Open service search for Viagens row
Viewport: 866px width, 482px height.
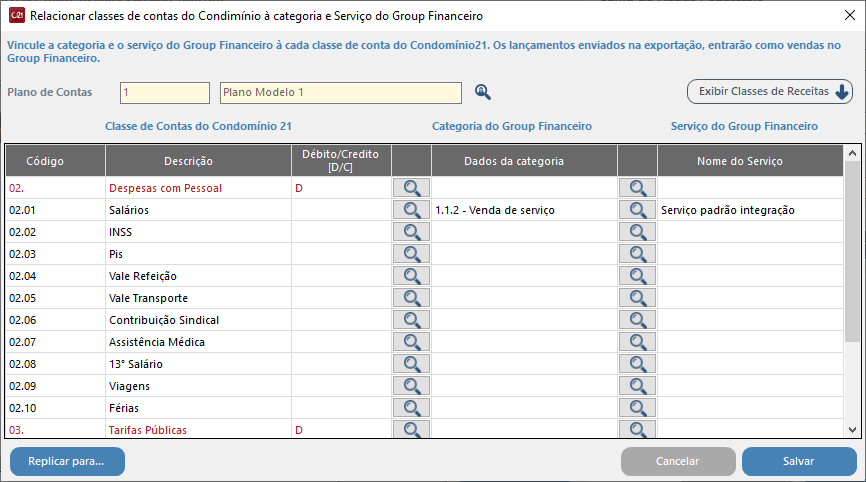637,386
